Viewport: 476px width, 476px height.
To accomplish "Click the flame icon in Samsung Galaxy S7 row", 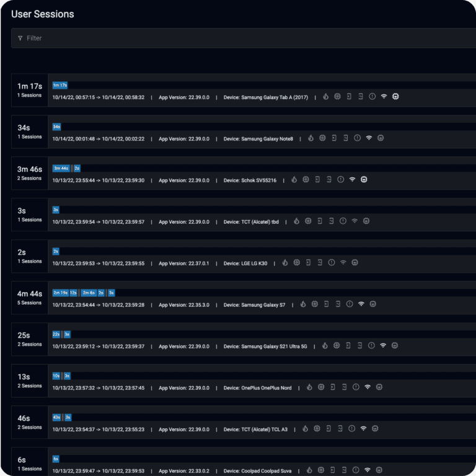I will point(303,304).
